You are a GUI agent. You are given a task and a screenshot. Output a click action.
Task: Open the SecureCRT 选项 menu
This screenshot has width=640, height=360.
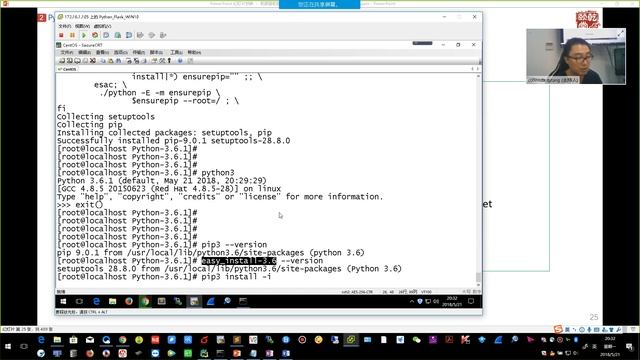[120, 52]
